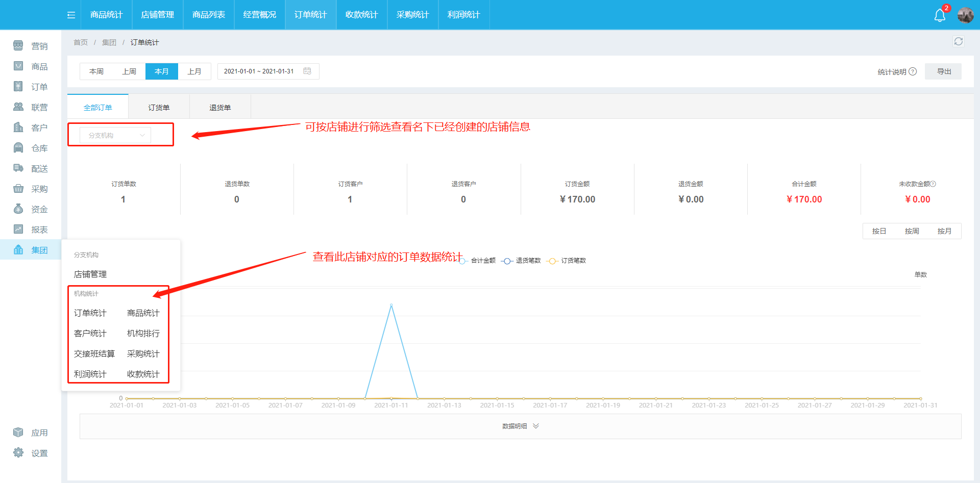Toggle the 退货笔数 chart legend series

click(x=522, y=261)
